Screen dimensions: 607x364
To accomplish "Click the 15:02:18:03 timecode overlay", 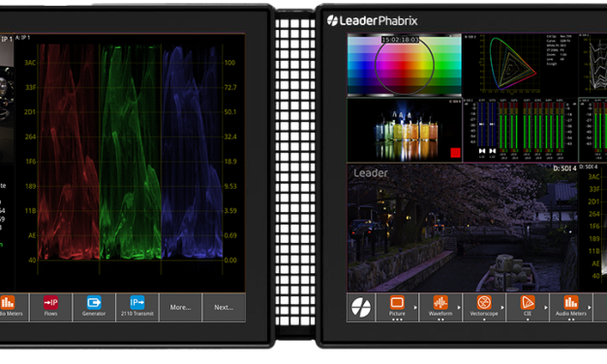I will click(x=400, y=40).
